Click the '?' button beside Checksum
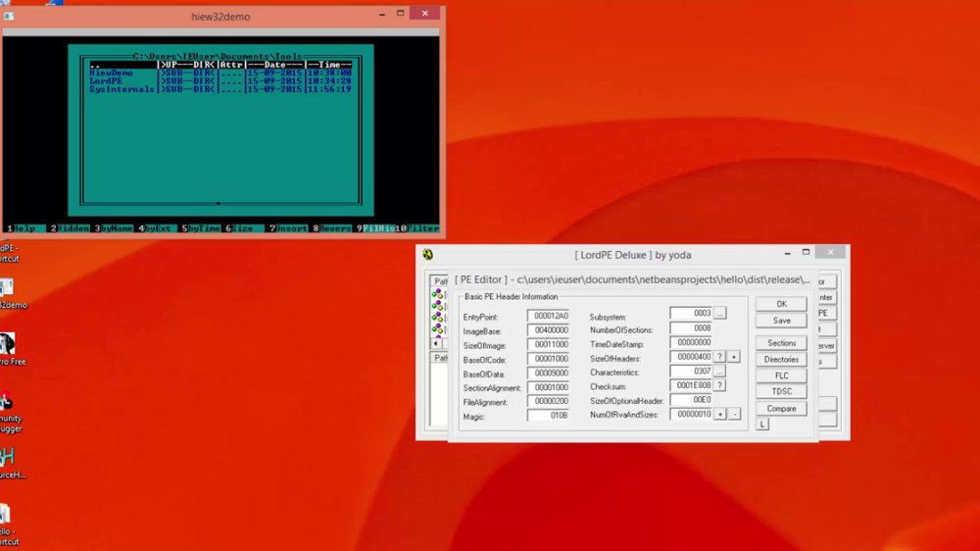This screenshot has width=980, height=551. pos(719,385)
